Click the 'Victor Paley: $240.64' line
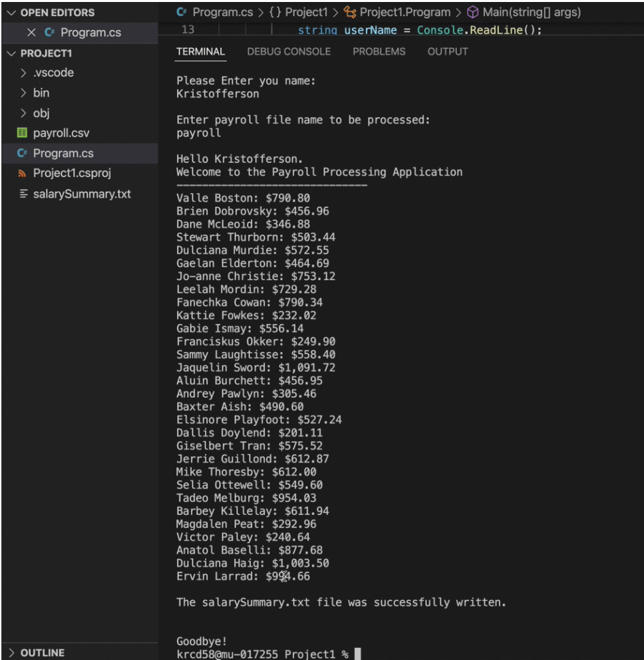644x660 pixels. coord(243,538)
